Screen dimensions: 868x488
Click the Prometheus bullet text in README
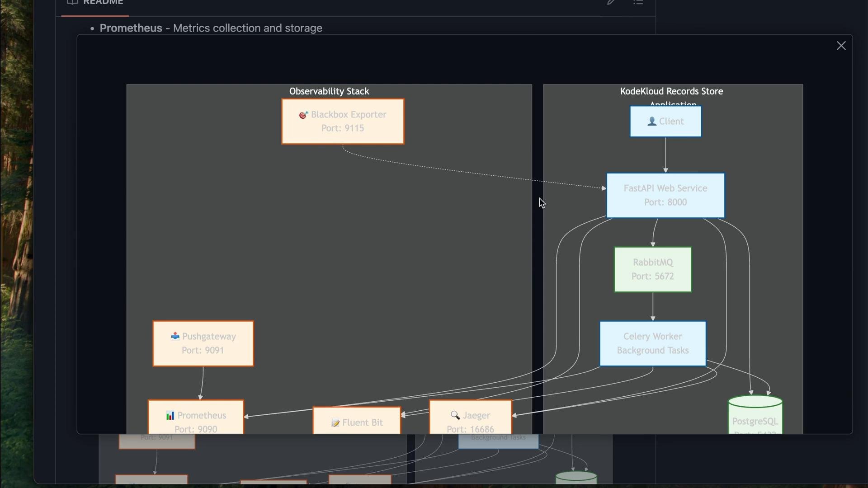click(x=211, y=28)
